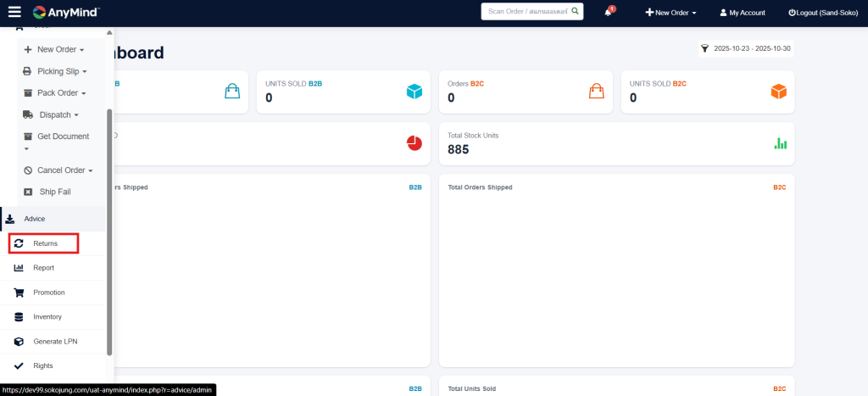Open the hamburger menu icon

(14, 12)
